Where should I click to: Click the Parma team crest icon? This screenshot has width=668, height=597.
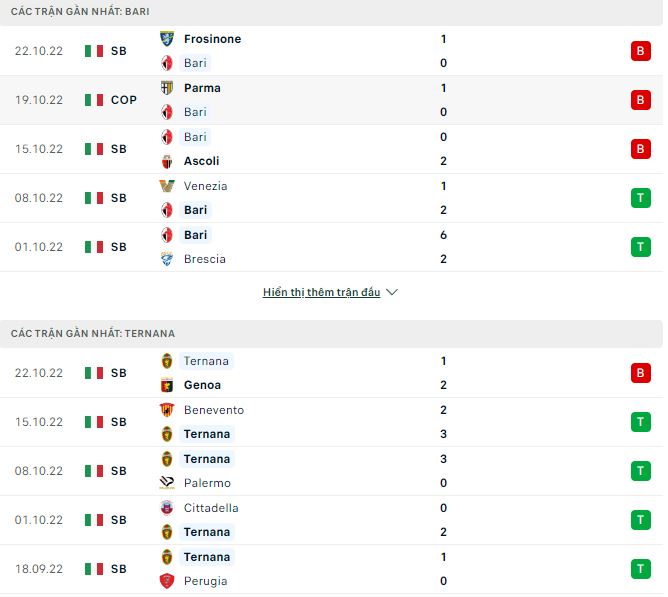pyautogui.click(x=167, y=88)
